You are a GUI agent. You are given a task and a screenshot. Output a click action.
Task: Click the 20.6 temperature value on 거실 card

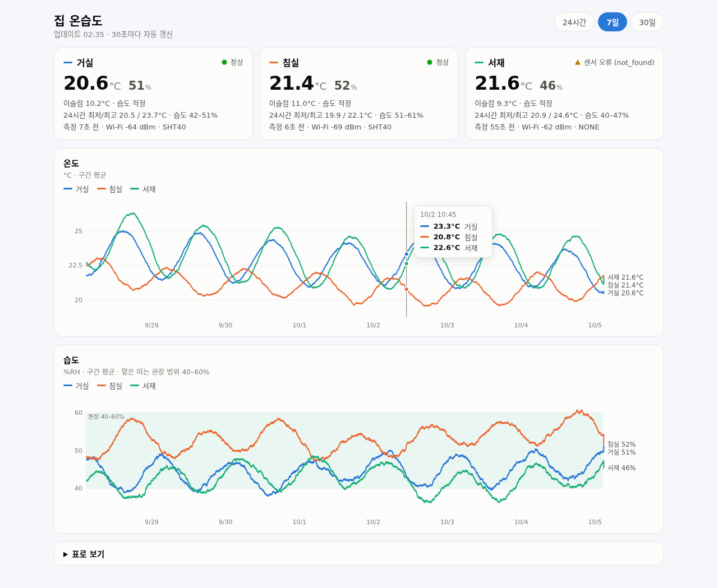pyautogui.click(x=86, y=83)
